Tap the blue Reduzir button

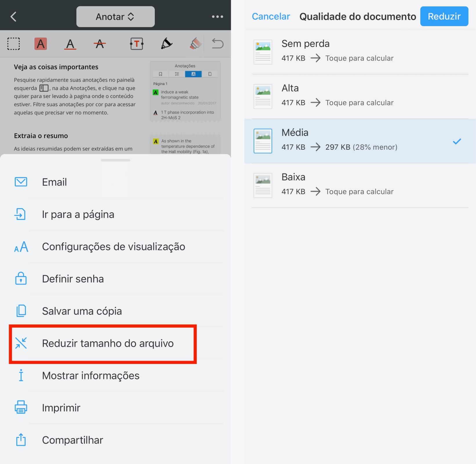444,16
